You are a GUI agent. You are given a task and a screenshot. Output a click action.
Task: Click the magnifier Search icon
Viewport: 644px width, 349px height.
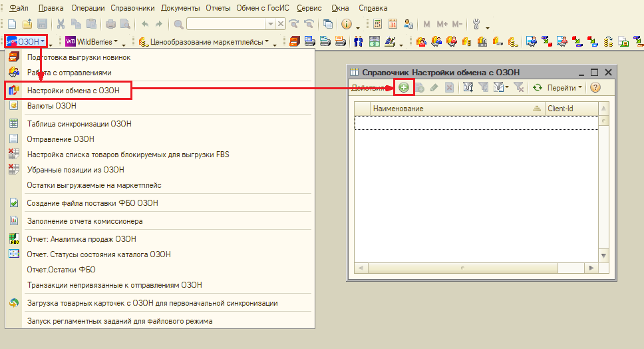point(178,24)
